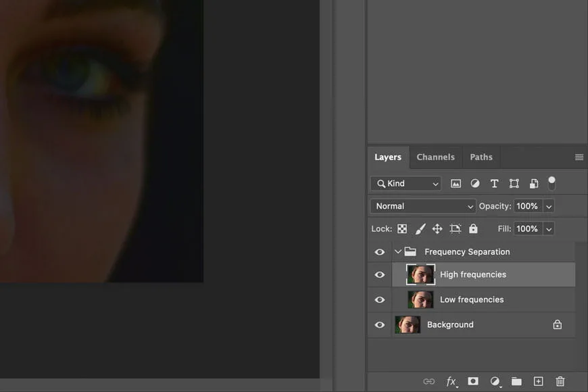Lock position move icon

pyautogui.click(x=437, y=229)
